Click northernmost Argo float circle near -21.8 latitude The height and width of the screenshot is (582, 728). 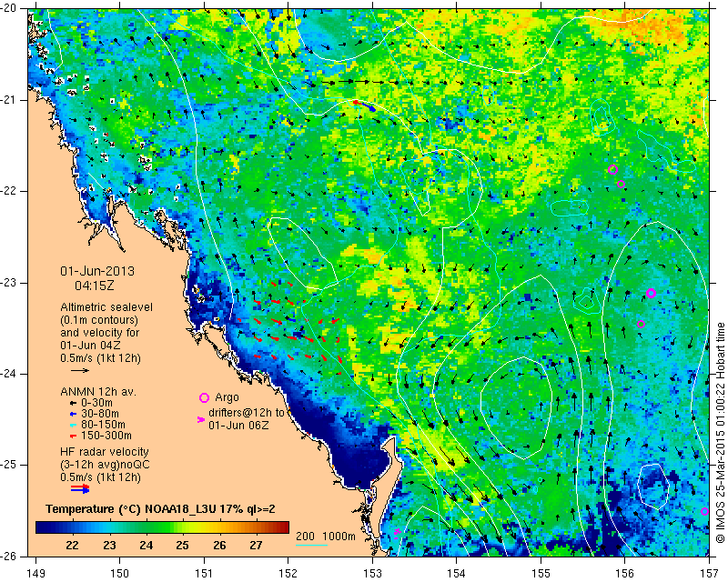point(612,169)
